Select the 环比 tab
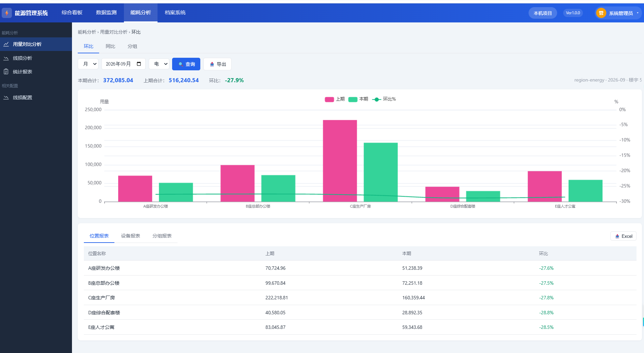This screenshot has height=353, width=644. (x=88, y=46)
